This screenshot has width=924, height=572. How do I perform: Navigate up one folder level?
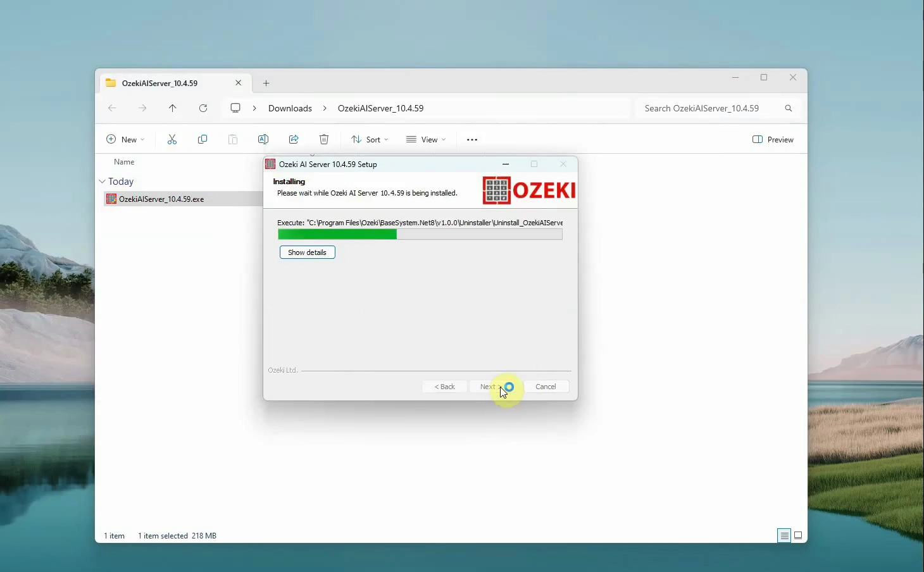pos(173,108)
